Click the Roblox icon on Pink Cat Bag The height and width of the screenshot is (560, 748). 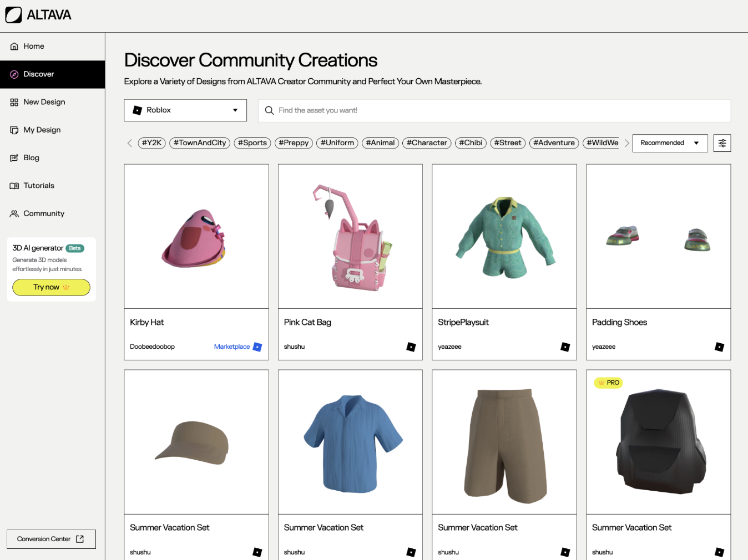[411, 347]
